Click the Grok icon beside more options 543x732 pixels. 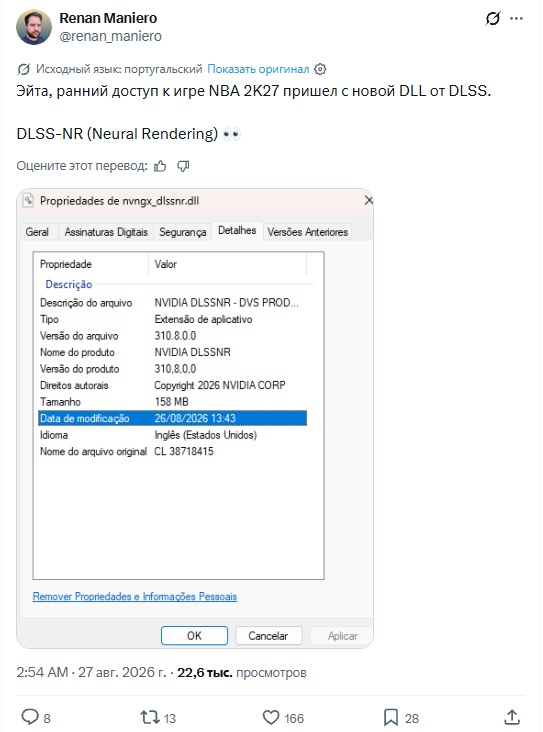click(x=493, y=19)
